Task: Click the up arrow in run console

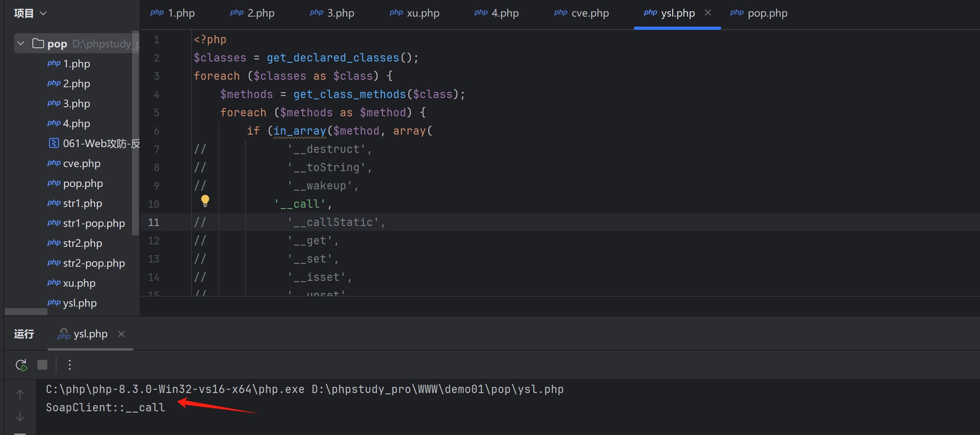Action: tap(20, 395)
